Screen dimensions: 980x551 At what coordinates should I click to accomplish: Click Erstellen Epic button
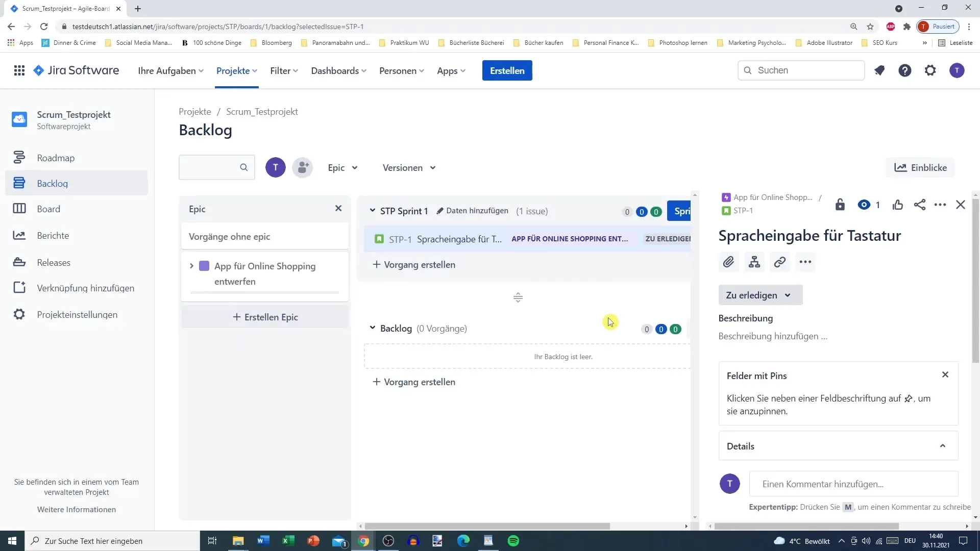pyautogui.click(x=265, y=317)
